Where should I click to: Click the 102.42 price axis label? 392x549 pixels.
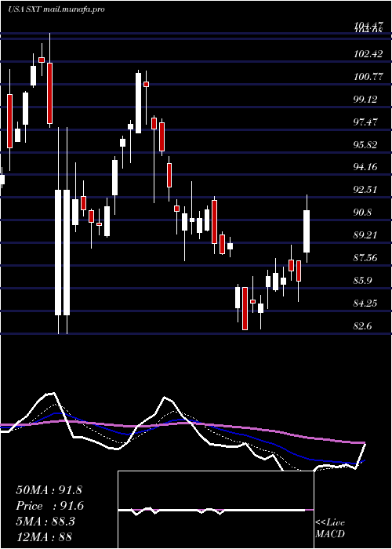(368, 54)
